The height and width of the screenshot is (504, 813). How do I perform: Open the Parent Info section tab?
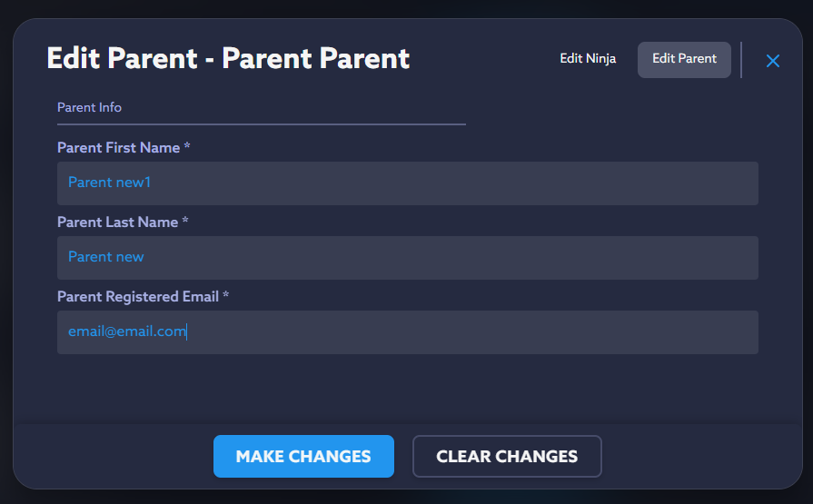(89, 107)
